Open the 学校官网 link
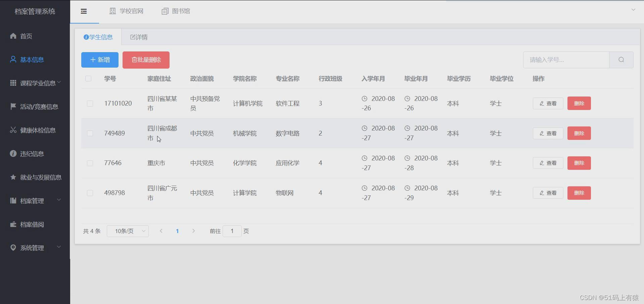This screenshot has height=304, width=644. pyautogui.click(x=127, y=11)
